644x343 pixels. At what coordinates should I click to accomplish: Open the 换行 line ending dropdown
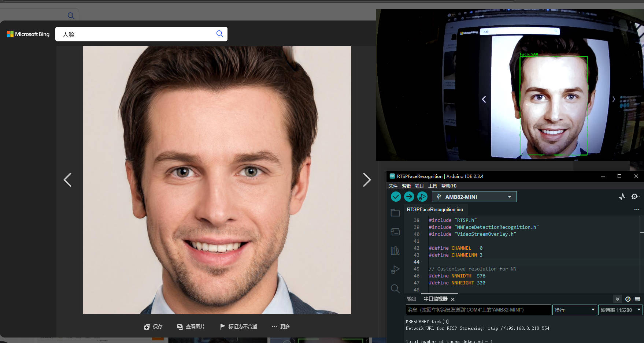[575, 310]
